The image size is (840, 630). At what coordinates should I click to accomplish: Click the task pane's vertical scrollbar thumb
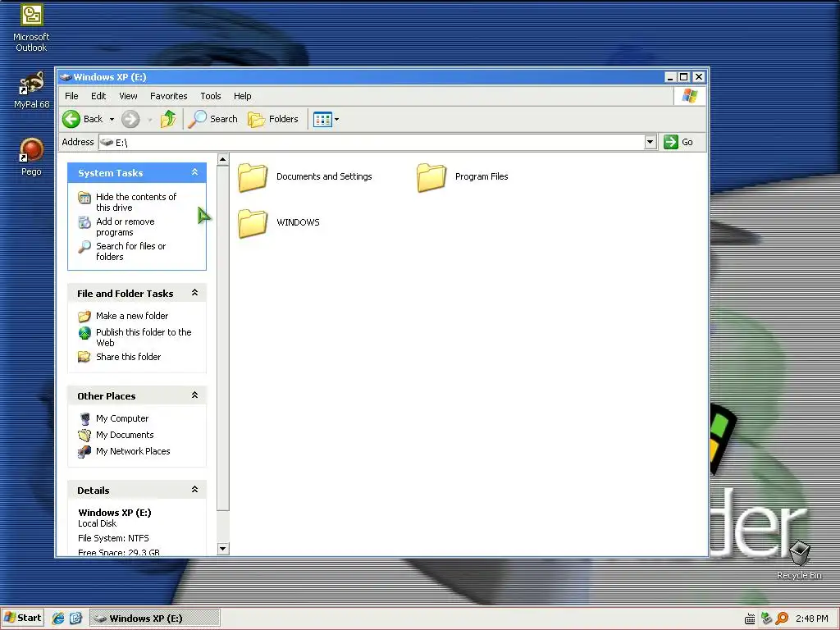(x=223, y=338)
